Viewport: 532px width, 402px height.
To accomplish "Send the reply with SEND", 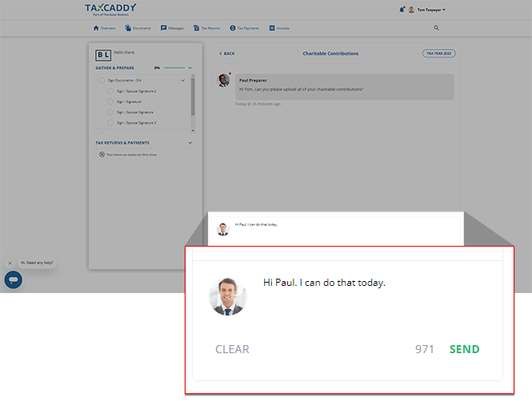I will click(x=464, y=349).
